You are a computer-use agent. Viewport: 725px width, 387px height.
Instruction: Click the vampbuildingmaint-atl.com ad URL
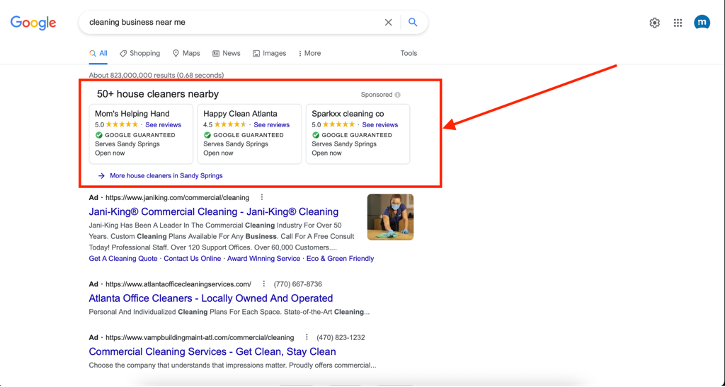pos(200,338)
